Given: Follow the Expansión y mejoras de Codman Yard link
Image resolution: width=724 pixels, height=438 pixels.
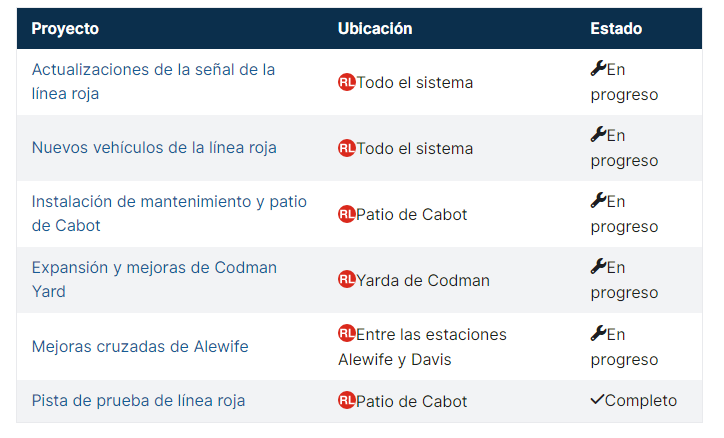Looking at the screenshot, I should (154, 280).
